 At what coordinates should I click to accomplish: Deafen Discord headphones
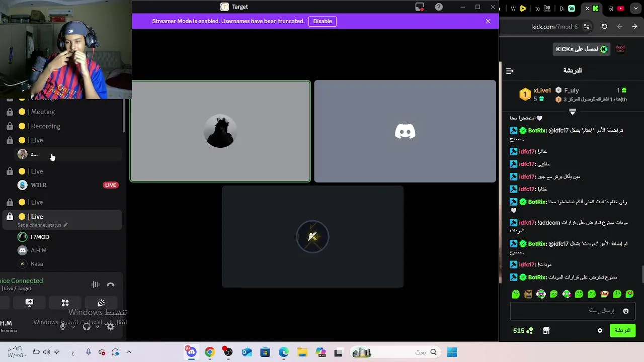tap(87, 326)
